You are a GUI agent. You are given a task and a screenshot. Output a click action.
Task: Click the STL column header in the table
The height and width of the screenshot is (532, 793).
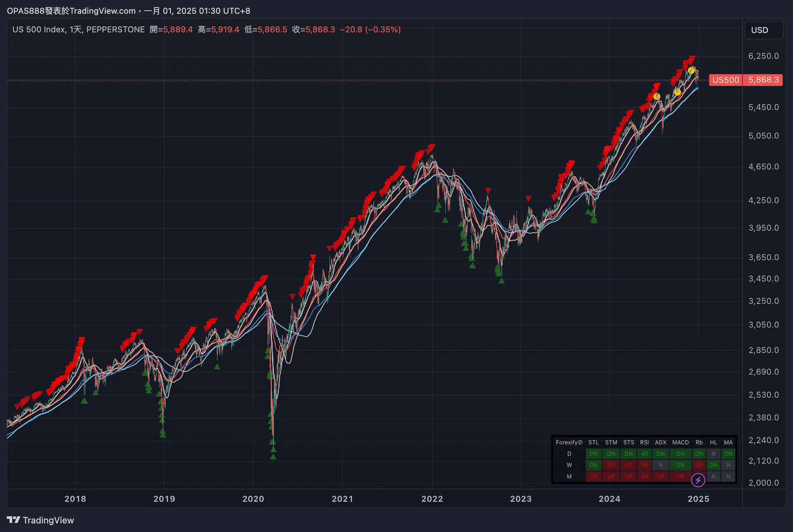tap(594, 442)
